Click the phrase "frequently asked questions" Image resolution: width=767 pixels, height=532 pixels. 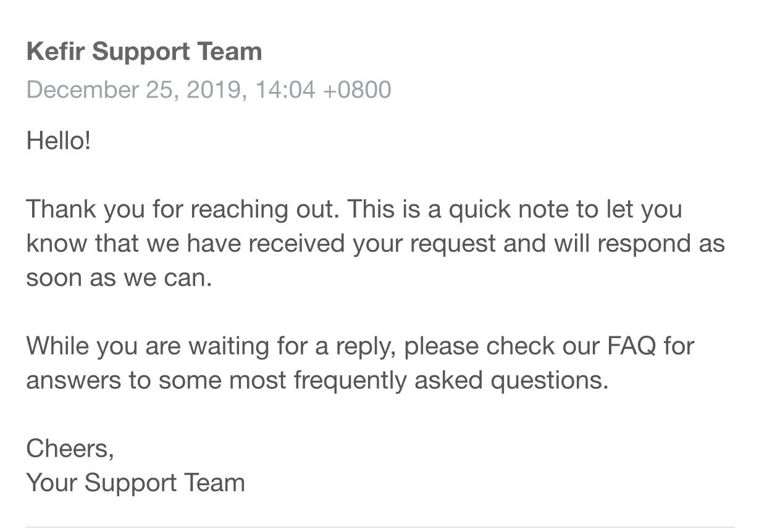click(x=451, y=380)
